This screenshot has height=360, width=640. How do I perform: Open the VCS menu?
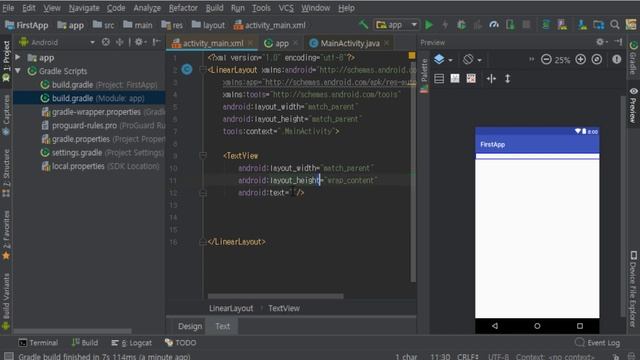pos(286,8)
